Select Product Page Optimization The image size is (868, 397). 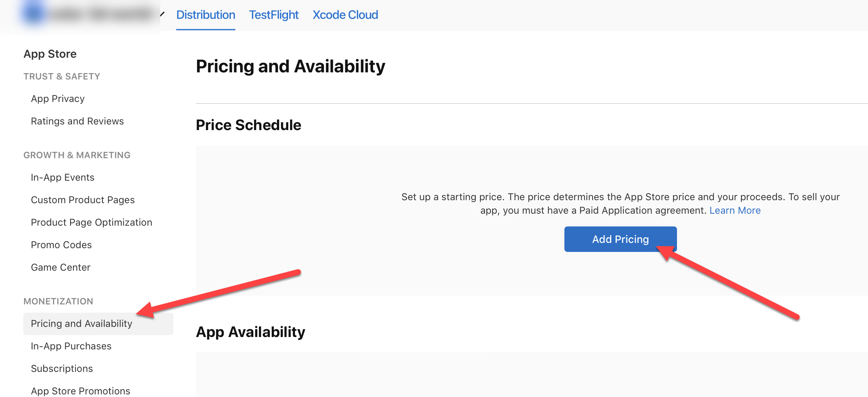tap(92, 222)
